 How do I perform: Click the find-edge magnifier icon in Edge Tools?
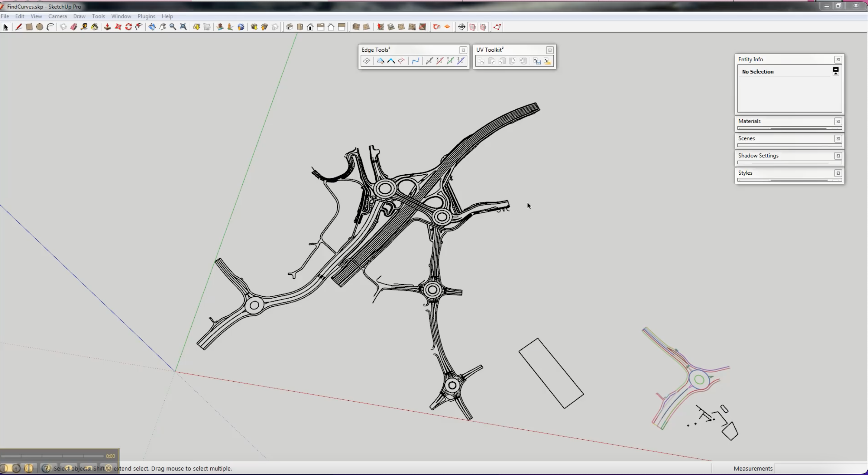tap(381, 61)
